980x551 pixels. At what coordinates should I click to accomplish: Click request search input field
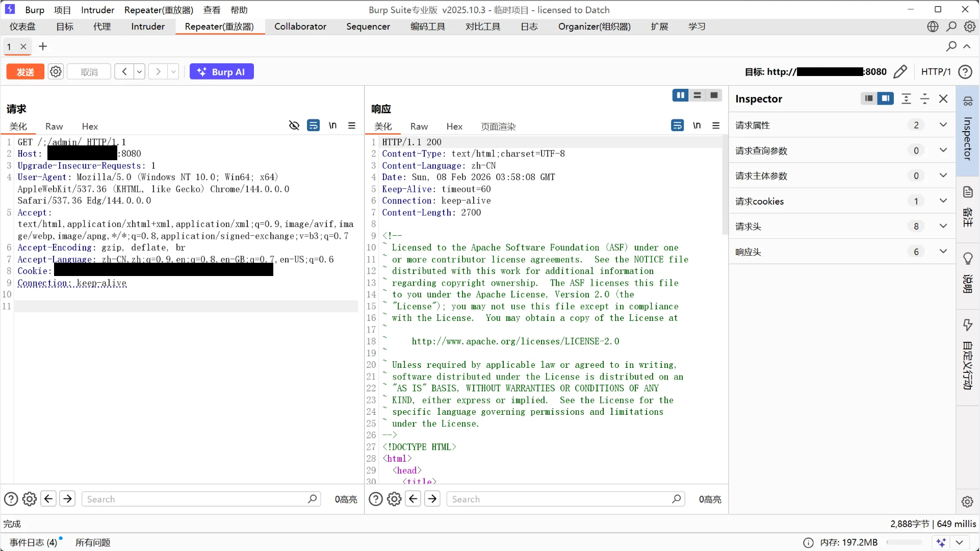pyautogui.click(x=201, y=499)
